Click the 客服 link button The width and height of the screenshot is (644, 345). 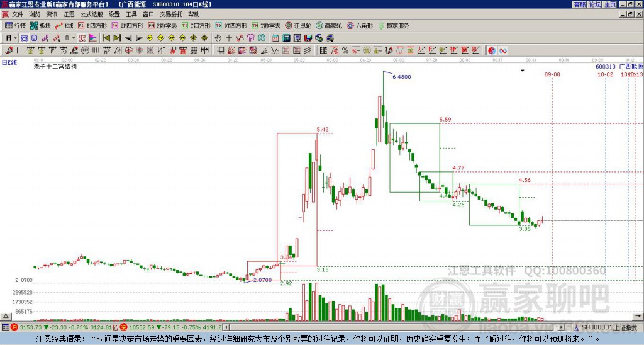(x=579, y=4)
